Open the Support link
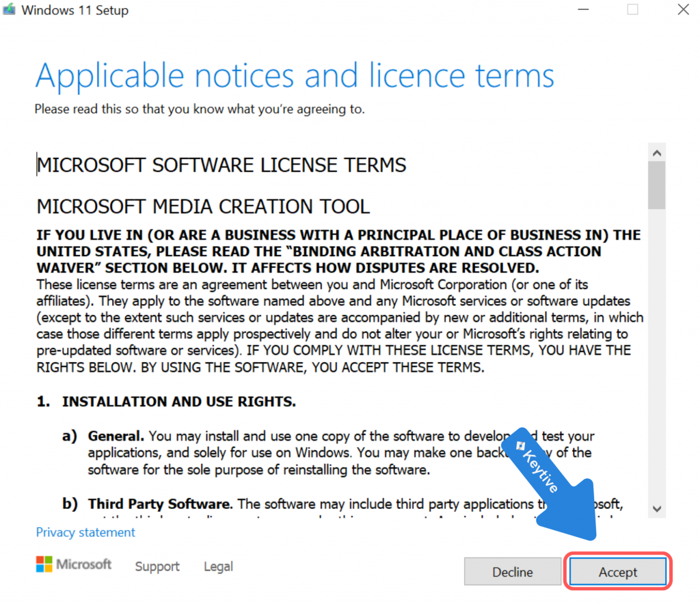The width and height of the screenshot is (700, 606). [157, 566]
